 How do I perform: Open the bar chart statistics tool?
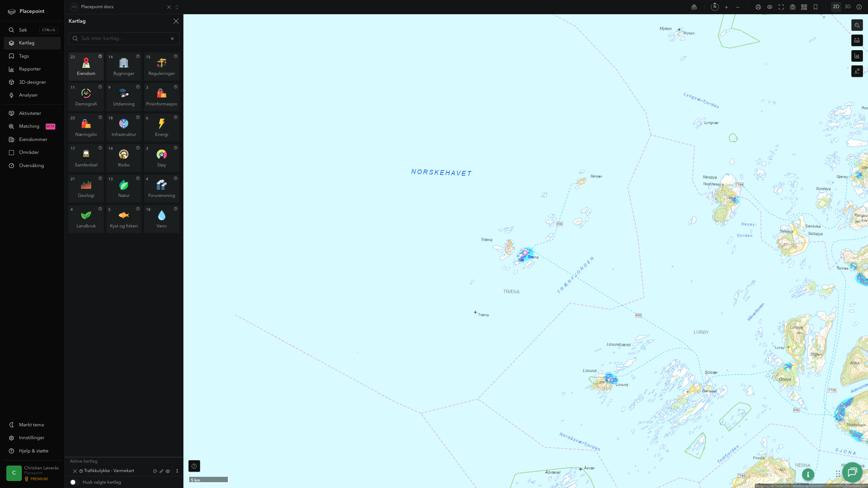click(857, 56)
